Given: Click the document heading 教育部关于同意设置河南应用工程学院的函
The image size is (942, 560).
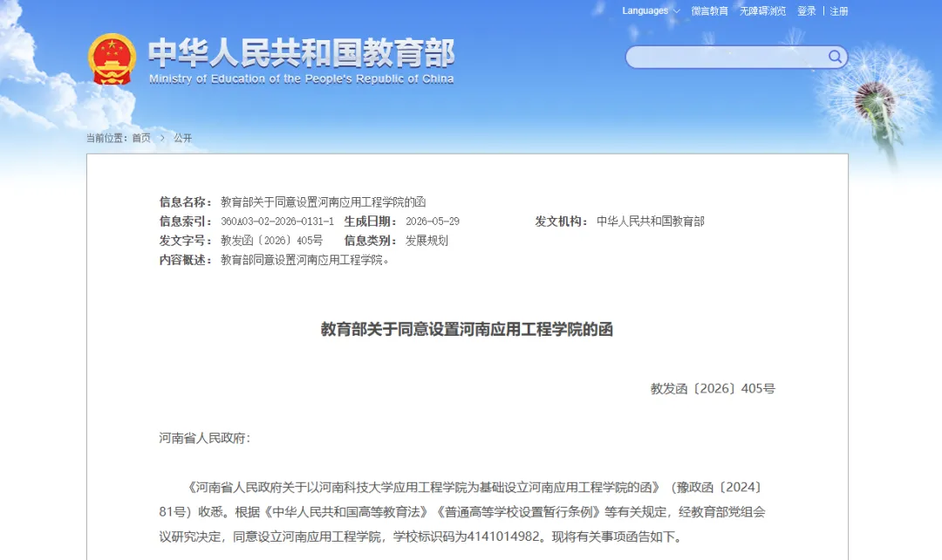Looking at the screenshot, I should tap(467, 329).
